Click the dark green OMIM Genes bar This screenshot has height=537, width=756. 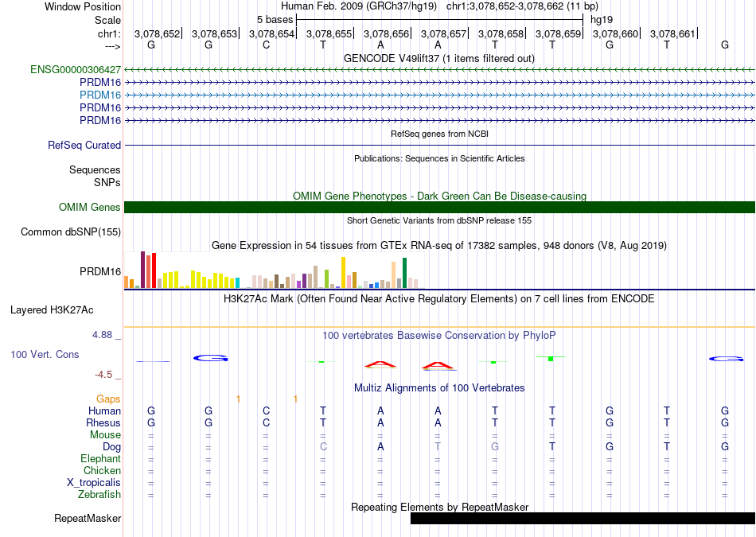pyautogui.click(x=439, y=208)
